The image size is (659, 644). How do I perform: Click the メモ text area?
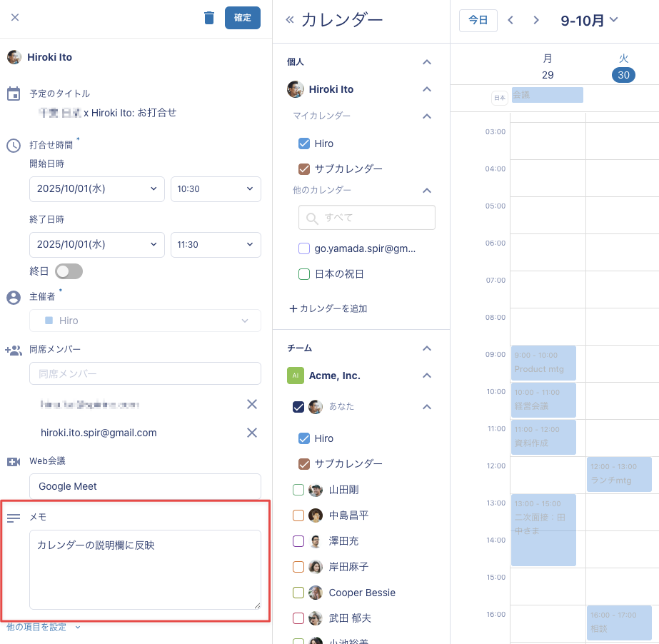click(x=145, y=569)
